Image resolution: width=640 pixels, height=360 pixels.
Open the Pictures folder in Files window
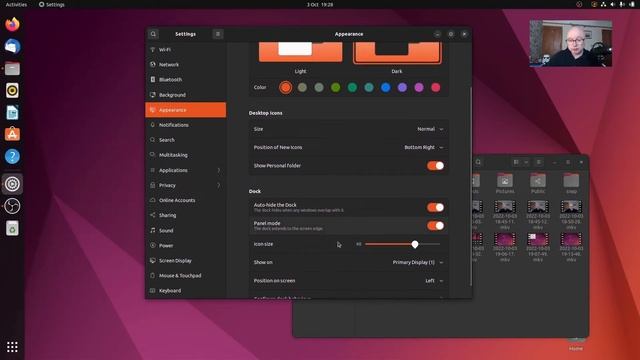505,183
